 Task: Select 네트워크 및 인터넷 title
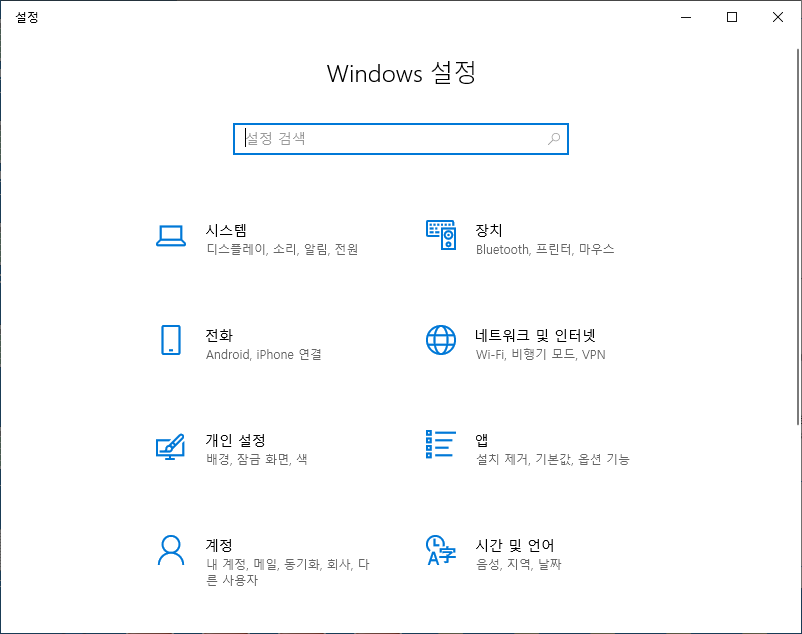pyautogui.click(x=535, y=335)
